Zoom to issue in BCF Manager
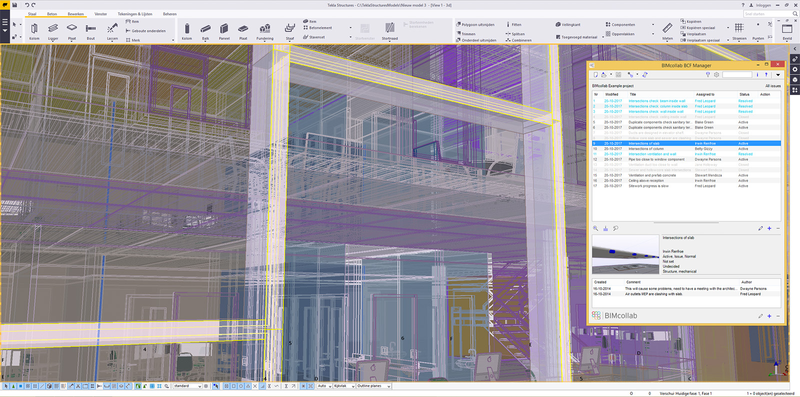Screen dimensions: 800x397 tap(596, 229)
